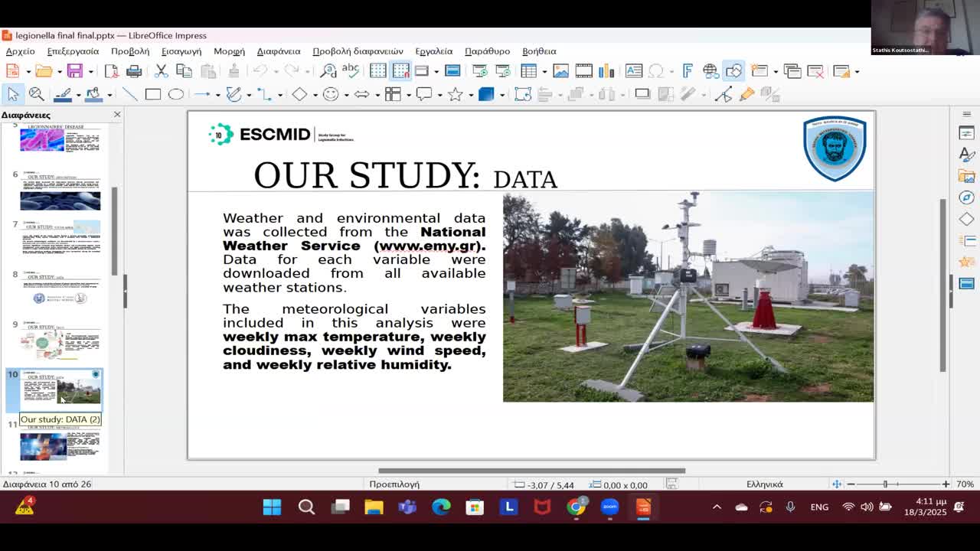This screenshot has width=980, height=551.
Task: Click the Rotate tool icon
Action: point(523,94)
